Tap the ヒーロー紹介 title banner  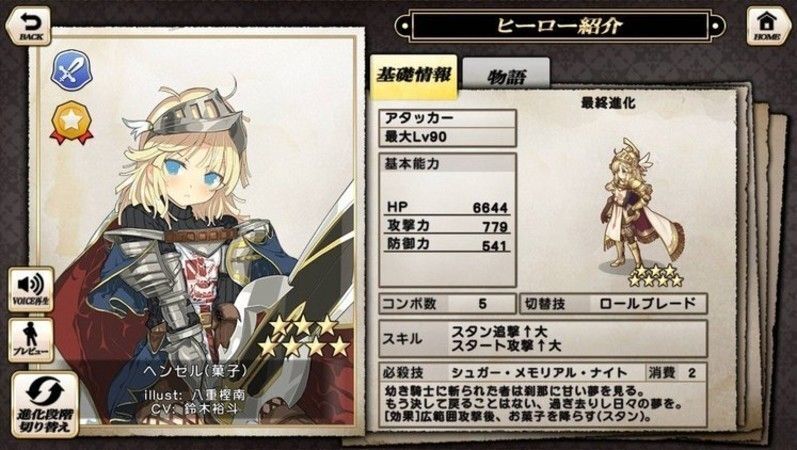click(x=560, y=25)
